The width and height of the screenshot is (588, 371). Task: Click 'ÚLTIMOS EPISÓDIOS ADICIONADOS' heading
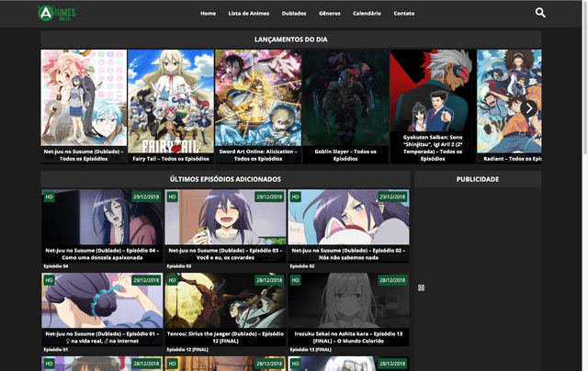[225, 179]
